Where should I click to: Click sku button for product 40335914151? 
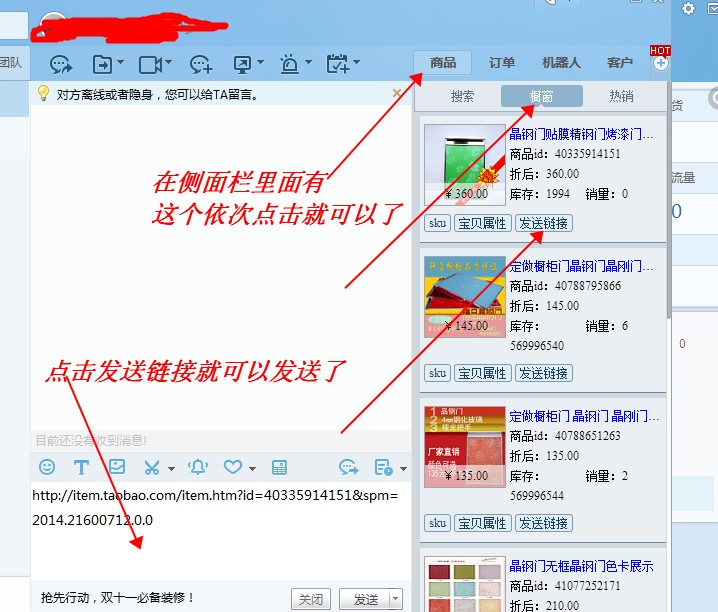(437, 223)
